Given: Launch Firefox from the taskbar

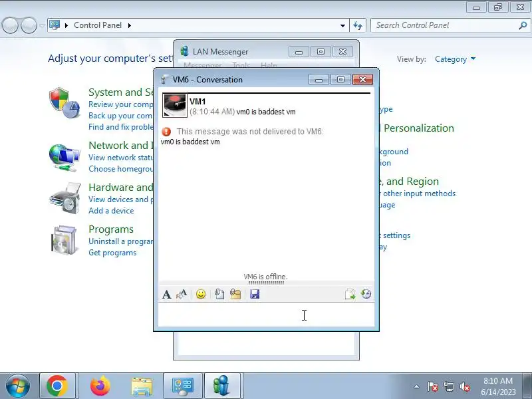Looking at the screenshot, I should pyautogui.click(x=100, y=386).
